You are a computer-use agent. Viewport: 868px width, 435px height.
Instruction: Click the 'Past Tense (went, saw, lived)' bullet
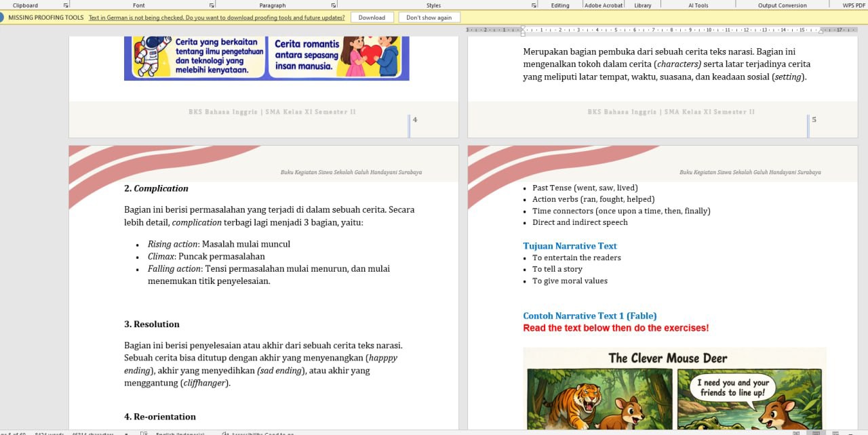(585, 188)
